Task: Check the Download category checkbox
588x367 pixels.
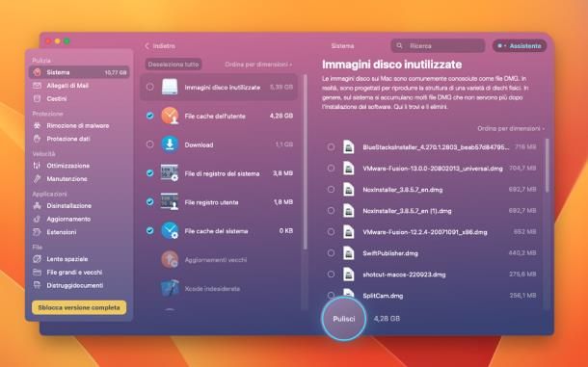Action: 149,144
